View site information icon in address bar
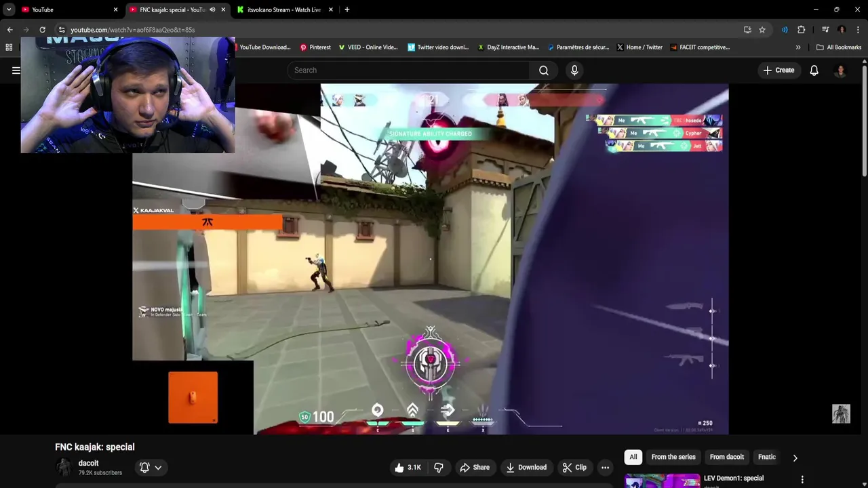The height and width of the screenshot is (488, 868). tap(62, 30)
